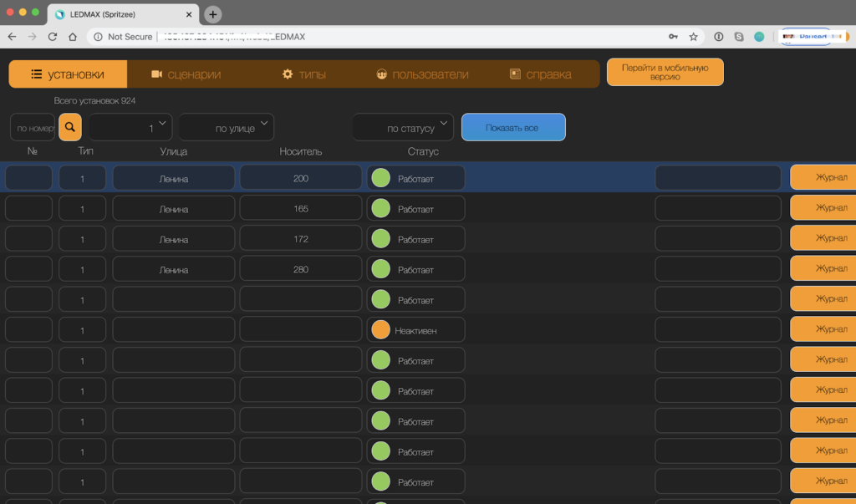The image size is (856, 504).
Task: Click Перейти в мобильную версию button
Action: coord(665,72)
